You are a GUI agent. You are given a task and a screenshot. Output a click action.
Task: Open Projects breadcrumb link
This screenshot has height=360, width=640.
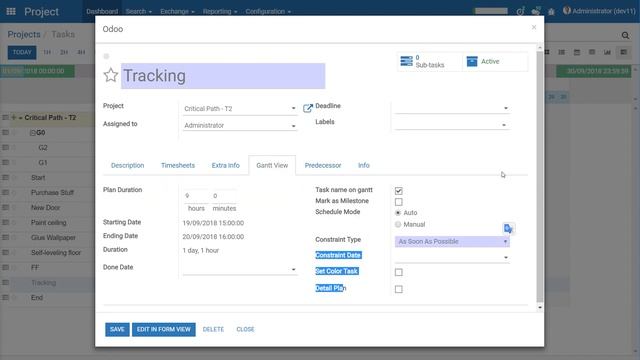click(x=24, y=34)
